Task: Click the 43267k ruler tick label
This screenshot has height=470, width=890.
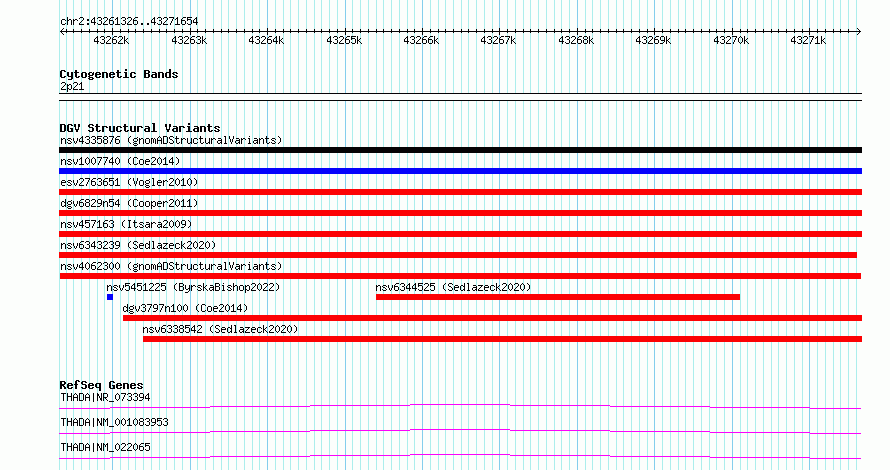Action: (x=498, y=41)
